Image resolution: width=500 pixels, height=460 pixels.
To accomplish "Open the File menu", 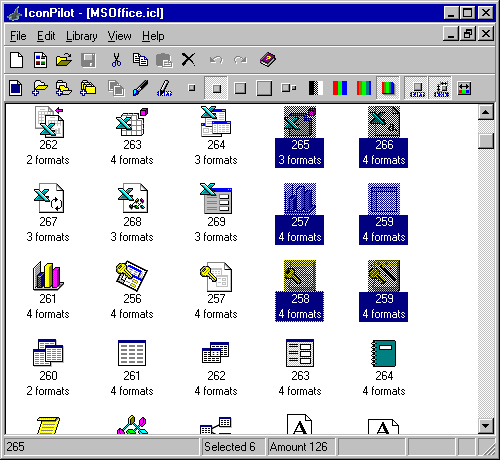I will coord(18,36).
